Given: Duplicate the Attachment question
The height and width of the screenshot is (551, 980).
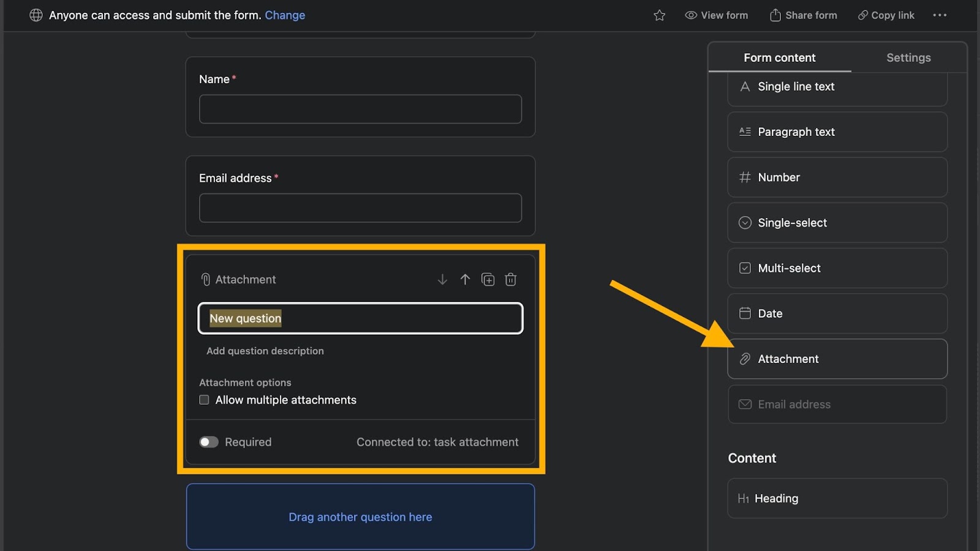Looking at the screenshot, I should [488, 280].
